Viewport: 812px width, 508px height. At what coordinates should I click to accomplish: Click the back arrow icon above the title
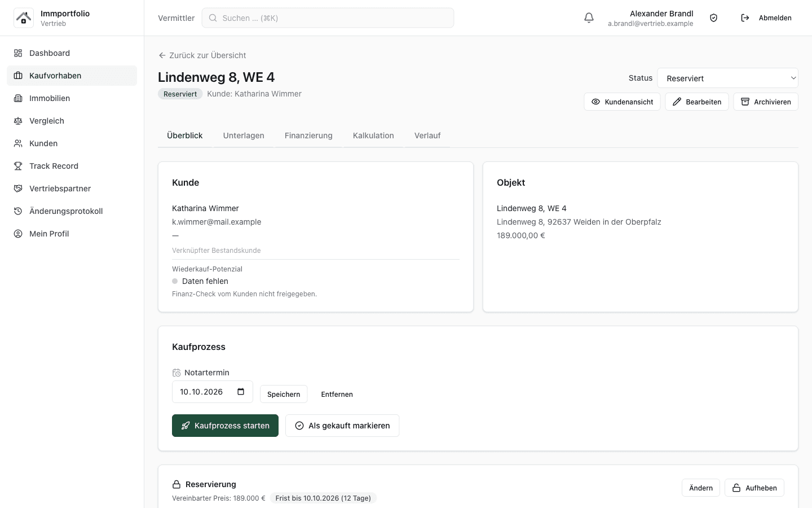click(x=162, y=55)
